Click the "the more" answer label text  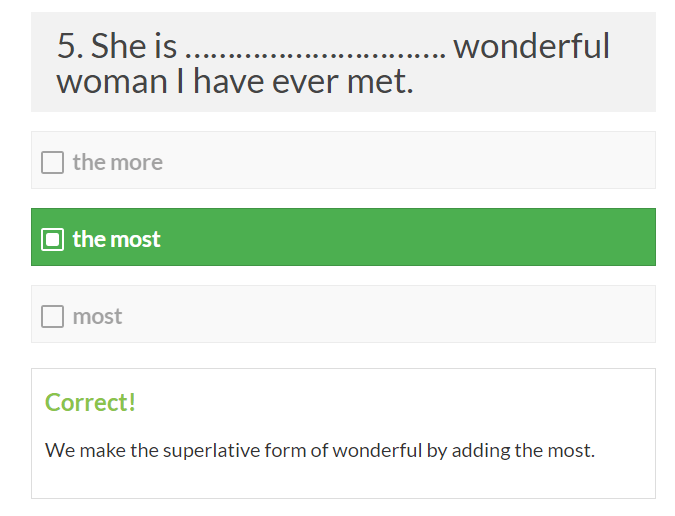(x=117, y=162)
